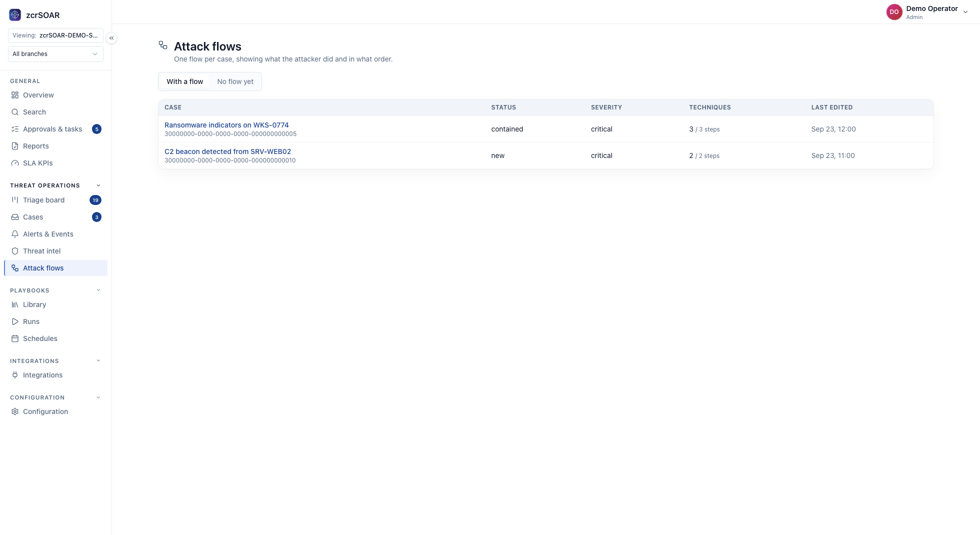Open Threat intel shield icon

click(x=15, y=251)
